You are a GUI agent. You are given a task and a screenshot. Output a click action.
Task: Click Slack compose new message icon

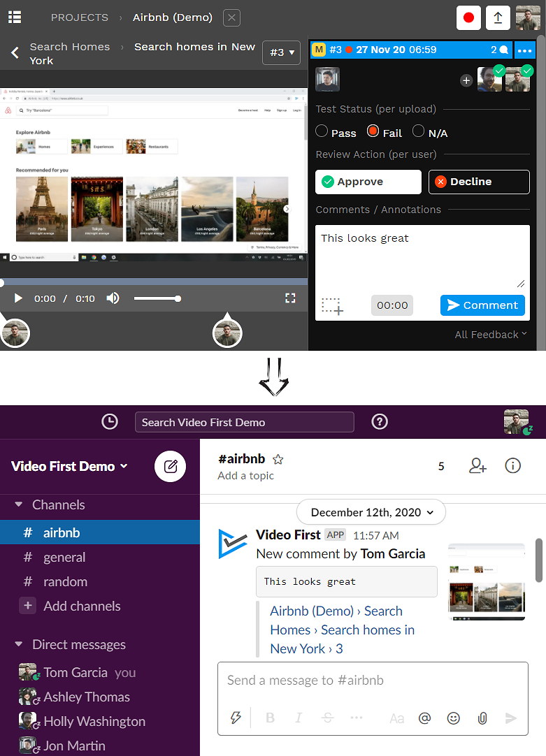[x=170, y=466]
